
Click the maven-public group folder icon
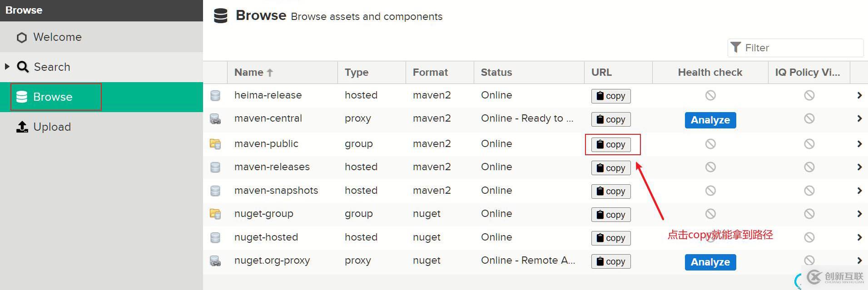[215, 144]
